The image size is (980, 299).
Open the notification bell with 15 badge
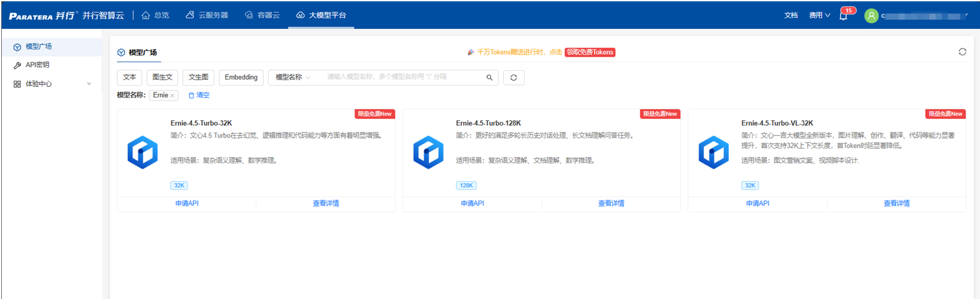844,15
